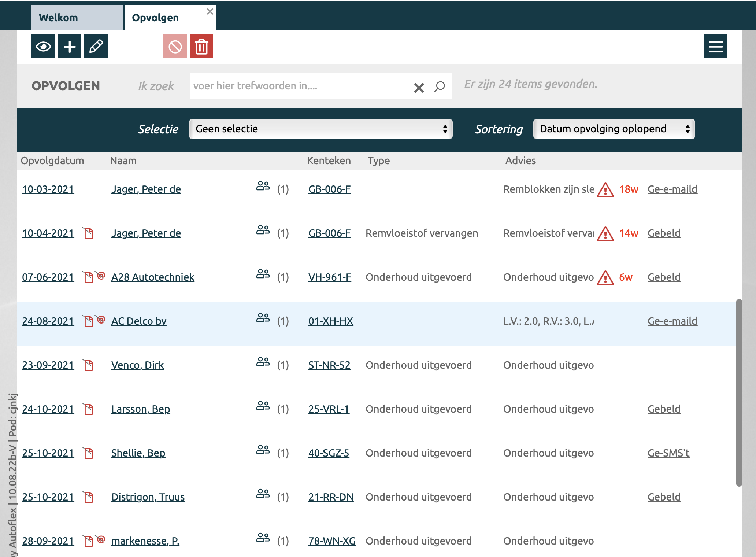Open customer AC Delco bv
This screenshot has height=557, width=756.
coord(139,321)
